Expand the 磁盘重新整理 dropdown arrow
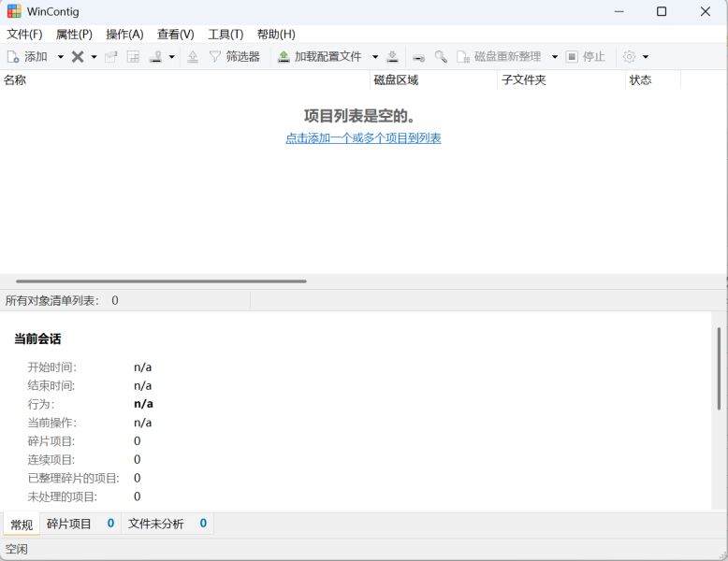Image resolution: width=728 pixels, height=561 pixels. point(554,57)
